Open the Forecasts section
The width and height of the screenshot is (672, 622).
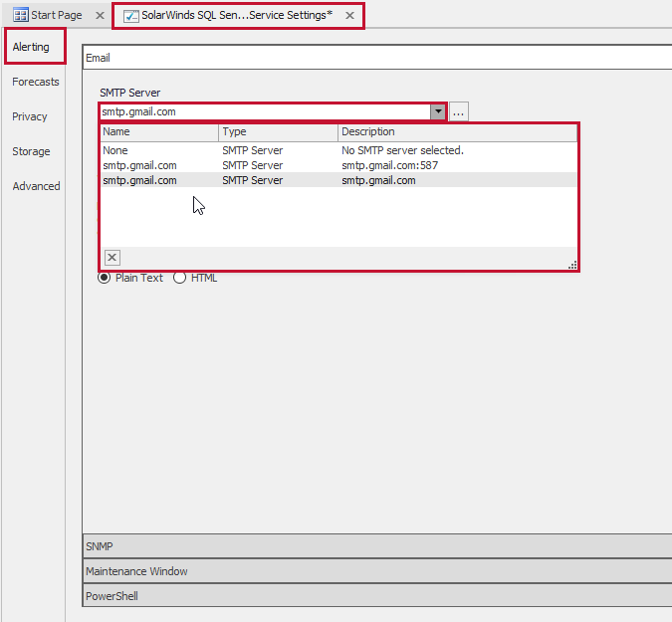[x=36, y=82]
